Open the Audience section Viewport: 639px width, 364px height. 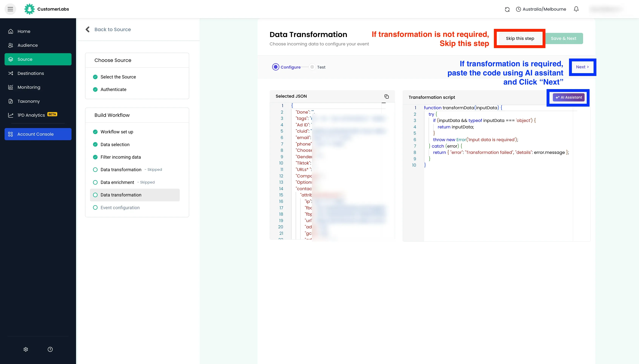tap(38, 45)
